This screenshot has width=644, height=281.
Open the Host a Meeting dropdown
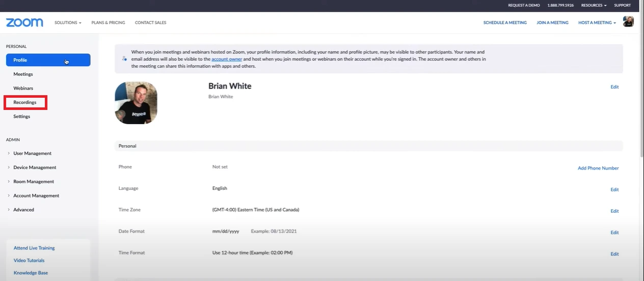click(x=597, y=23)
